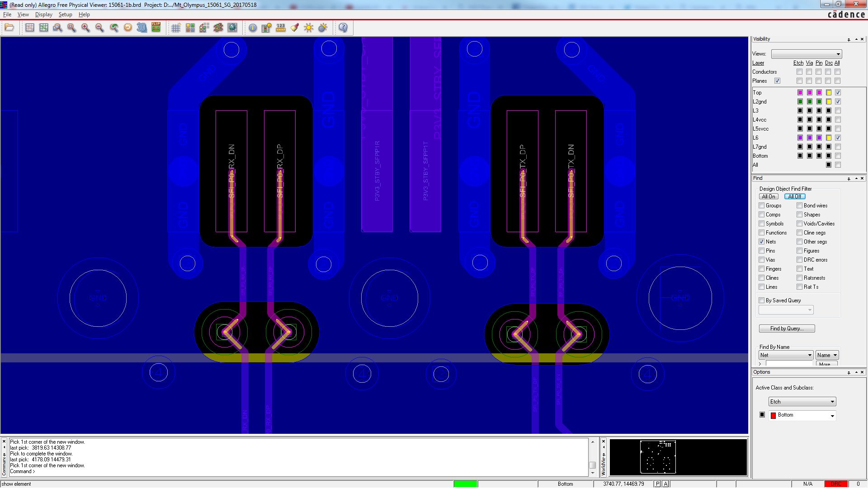Click the Top layer Etch color swatch
Viewport: 868px width, 488px height.
pyautogui.click(x=800, y=93)
